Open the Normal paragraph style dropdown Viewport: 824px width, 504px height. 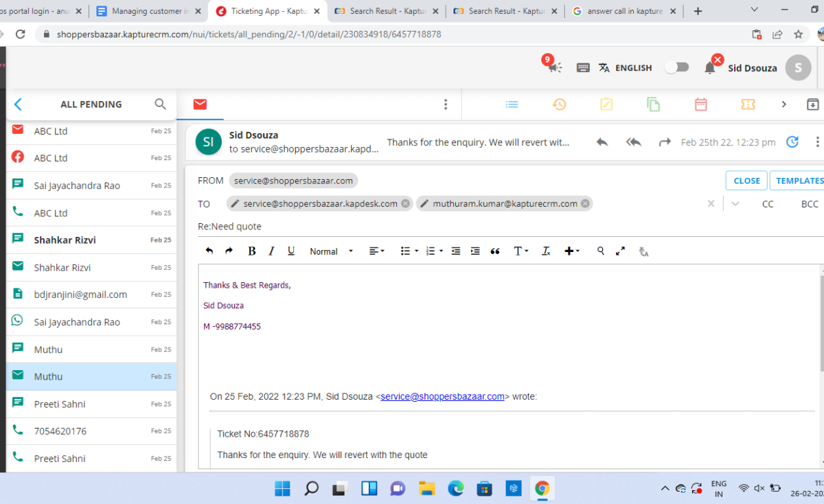click(332, 251)
